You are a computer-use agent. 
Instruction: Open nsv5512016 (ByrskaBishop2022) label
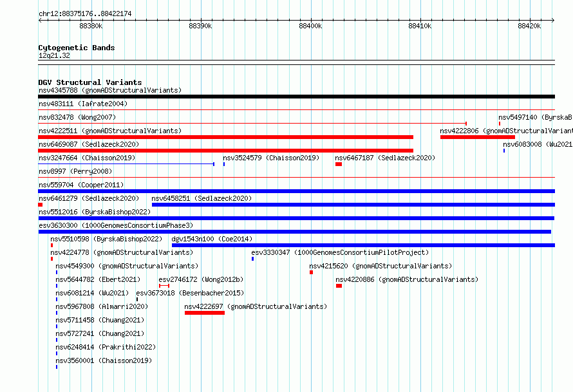click(95, 212)
